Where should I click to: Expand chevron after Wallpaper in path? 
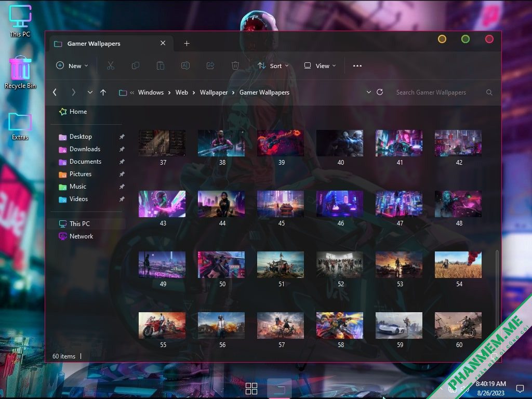(233, 92)
